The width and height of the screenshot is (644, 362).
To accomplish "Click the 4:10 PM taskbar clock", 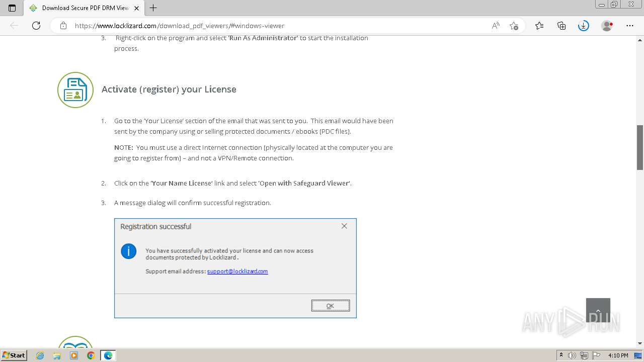I will [618, 355].
